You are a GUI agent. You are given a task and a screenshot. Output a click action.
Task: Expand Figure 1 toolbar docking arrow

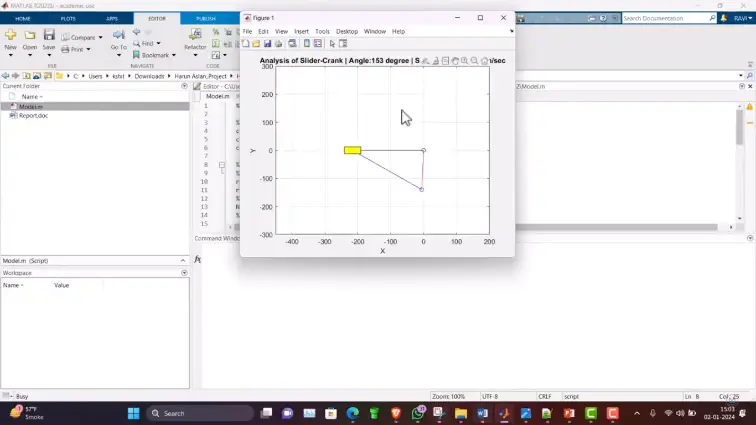511,31
